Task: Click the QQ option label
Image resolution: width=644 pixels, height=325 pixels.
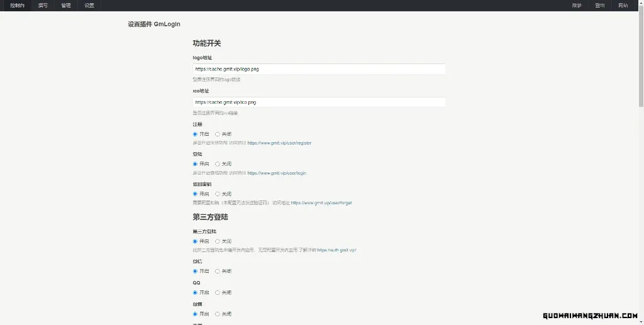Action: (196, 283)
